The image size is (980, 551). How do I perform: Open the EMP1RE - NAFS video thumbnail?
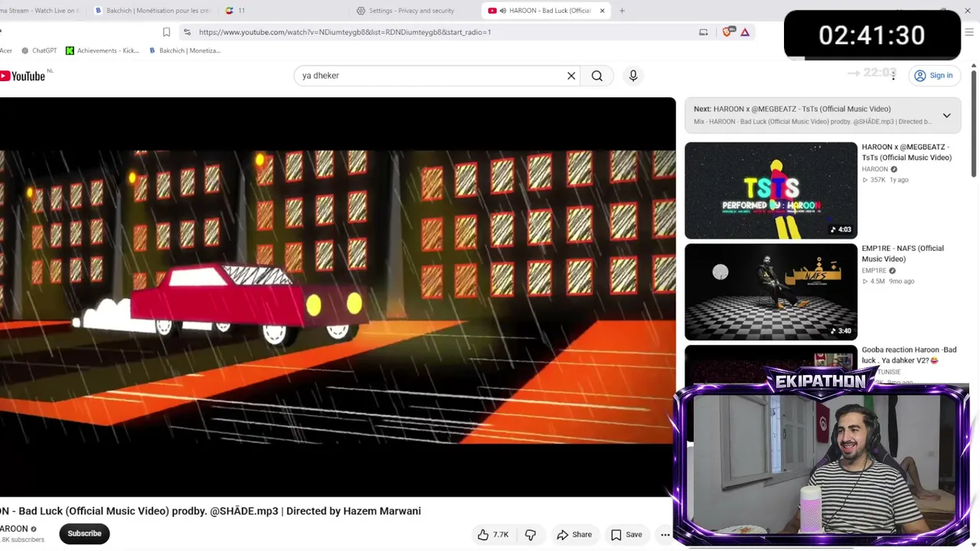coord(771,292)
